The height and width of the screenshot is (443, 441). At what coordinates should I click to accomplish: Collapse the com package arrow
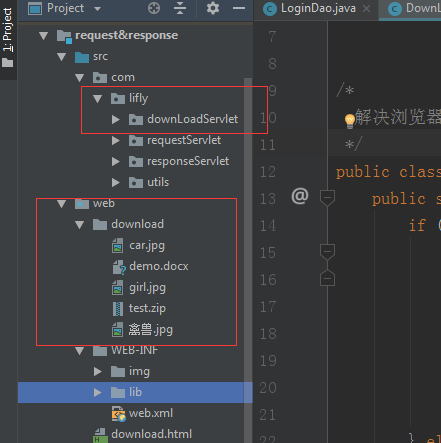click(80, 78)
